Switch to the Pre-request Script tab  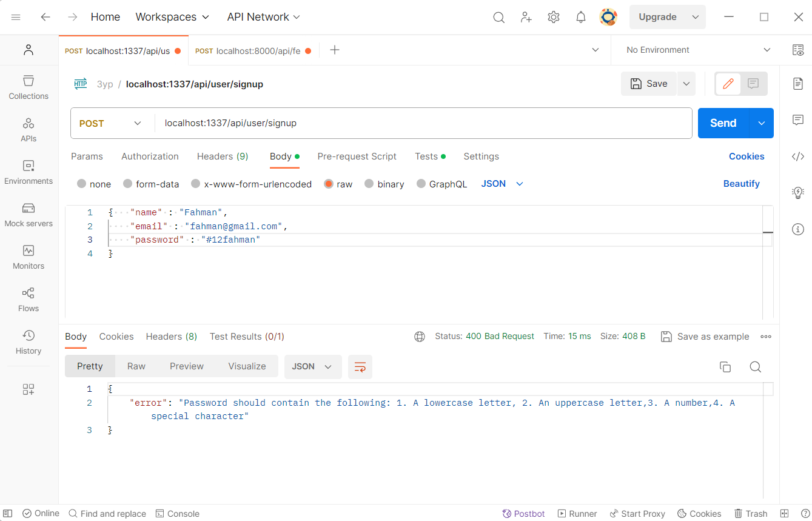(357, 156)
